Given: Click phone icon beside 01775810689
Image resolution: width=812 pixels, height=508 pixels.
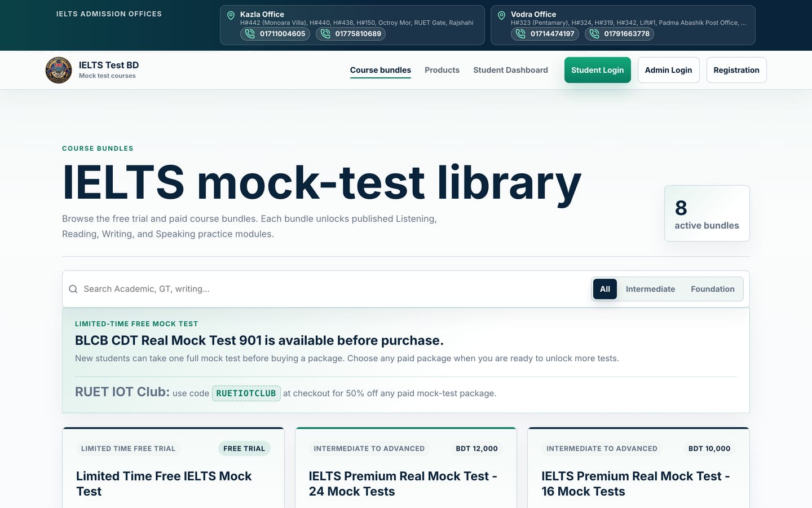Looking at the screenshot, I should point(325,34).
